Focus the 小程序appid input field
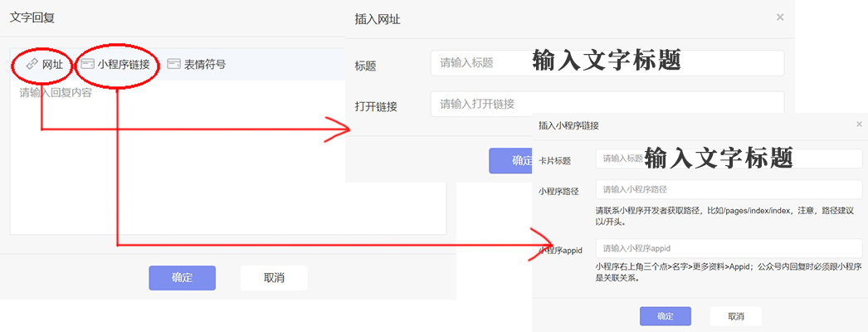Screen dimensions: 868x332 729,248
